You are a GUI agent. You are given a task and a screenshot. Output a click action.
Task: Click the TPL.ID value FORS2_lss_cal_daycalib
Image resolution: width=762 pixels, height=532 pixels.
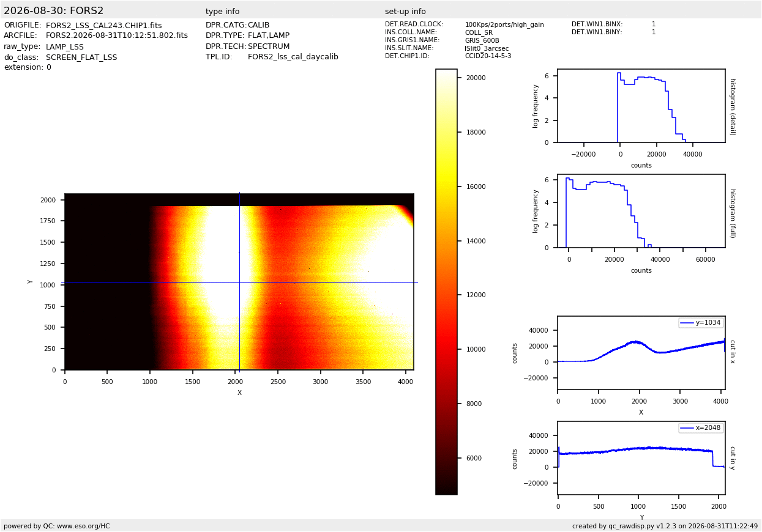pyautogui.click(x=293, y=57)
